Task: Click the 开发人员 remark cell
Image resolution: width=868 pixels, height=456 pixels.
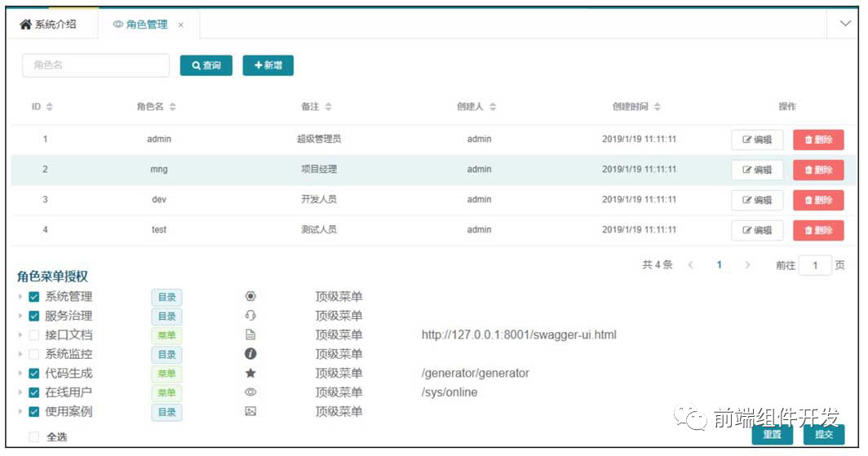Action: (x=319, y=199)
